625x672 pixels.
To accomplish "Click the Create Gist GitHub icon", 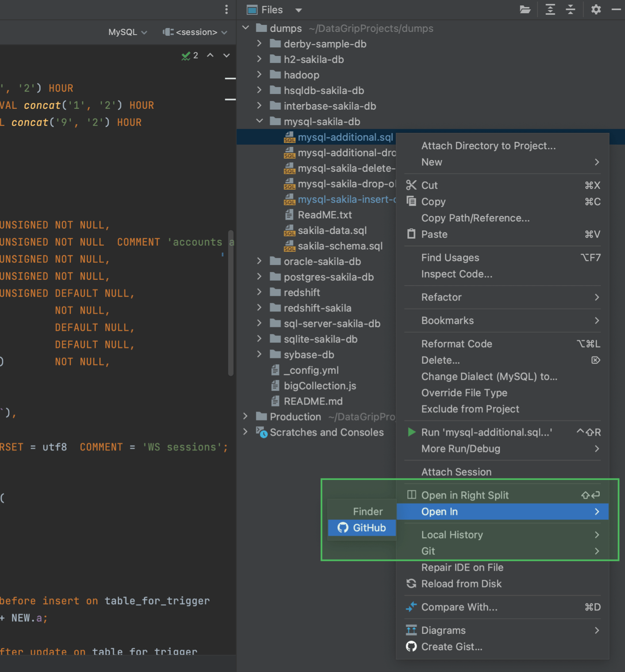I will [411, 646].
